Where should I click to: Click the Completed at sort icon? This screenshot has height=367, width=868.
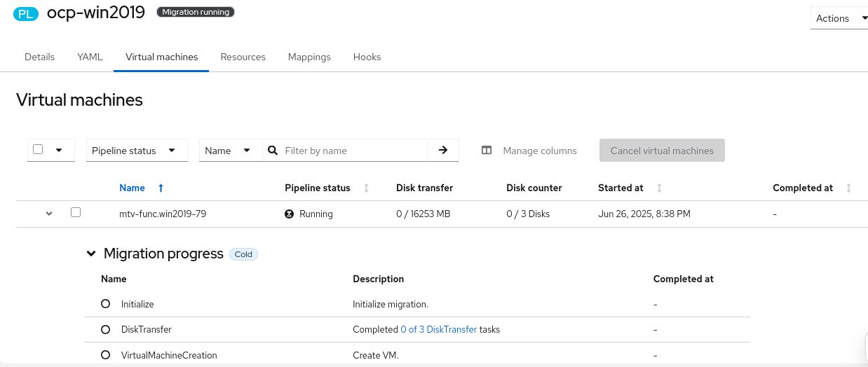tap(849, 188)
